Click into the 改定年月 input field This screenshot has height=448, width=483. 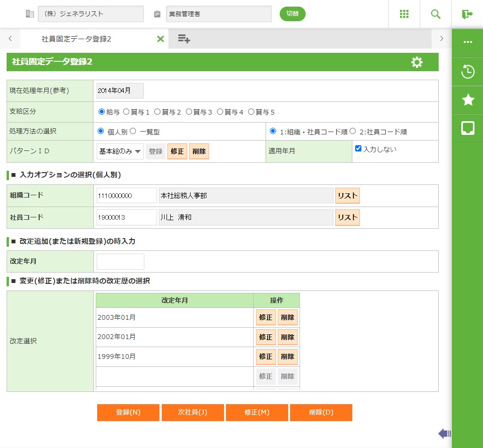pyautogui.click(x=120, y=262)
